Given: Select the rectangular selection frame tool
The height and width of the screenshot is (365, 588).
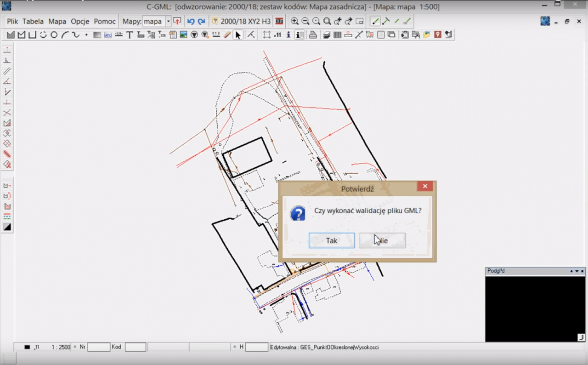Looking at the screenshot, I should tap(266, 35).
